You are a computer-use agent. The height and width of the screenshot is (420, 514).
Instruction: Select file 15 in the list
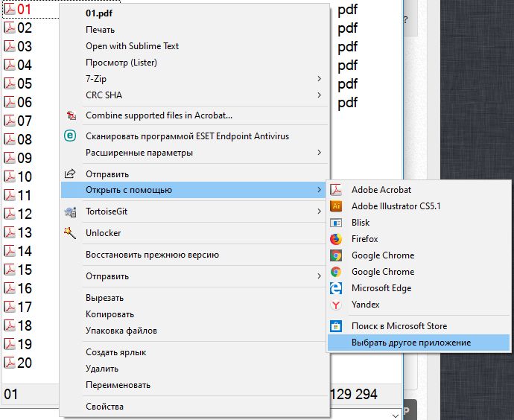click(x=24, y=270)
